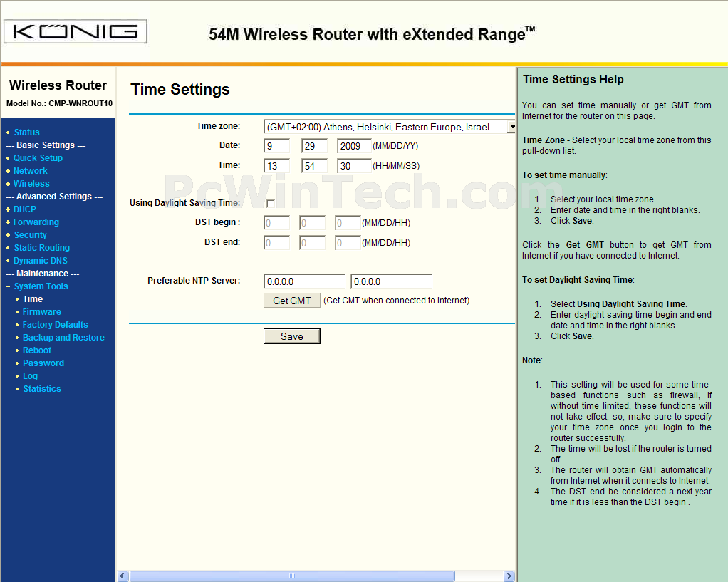
Task: Open Quick Setup page
Action: (x=38, y=158)
